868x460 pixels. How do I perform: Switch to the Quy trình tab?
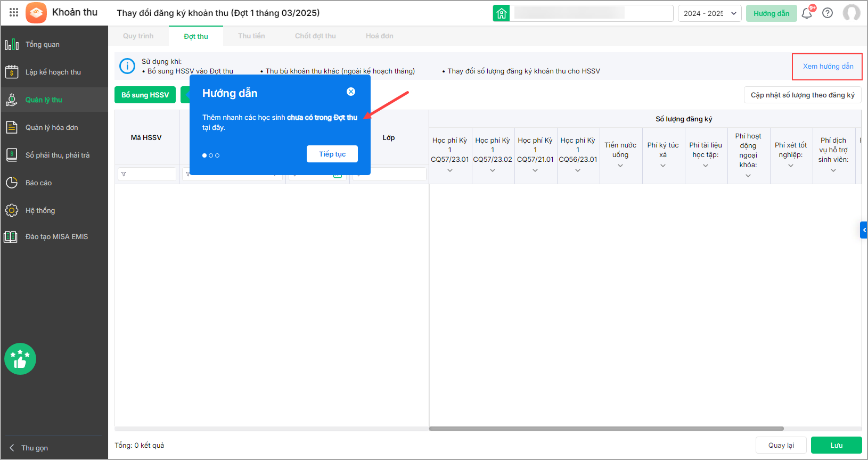click(138, 36)
